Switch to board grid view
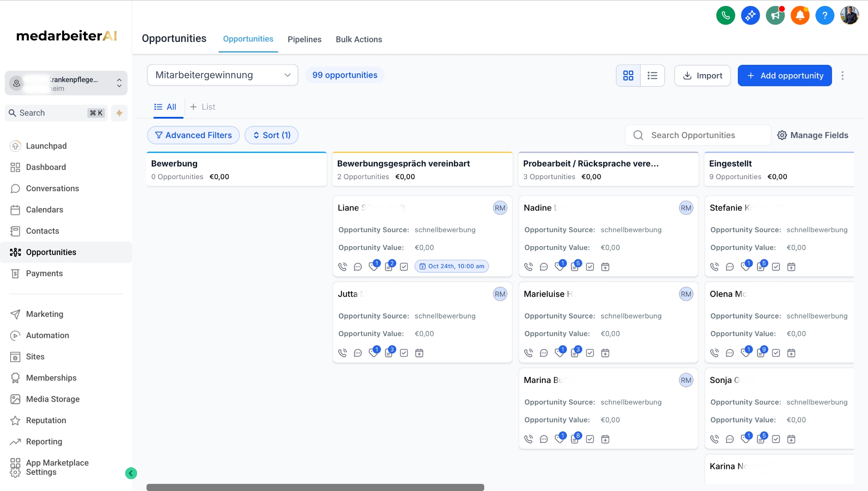This screenshot has width=868, height=491. coord(628,75)
